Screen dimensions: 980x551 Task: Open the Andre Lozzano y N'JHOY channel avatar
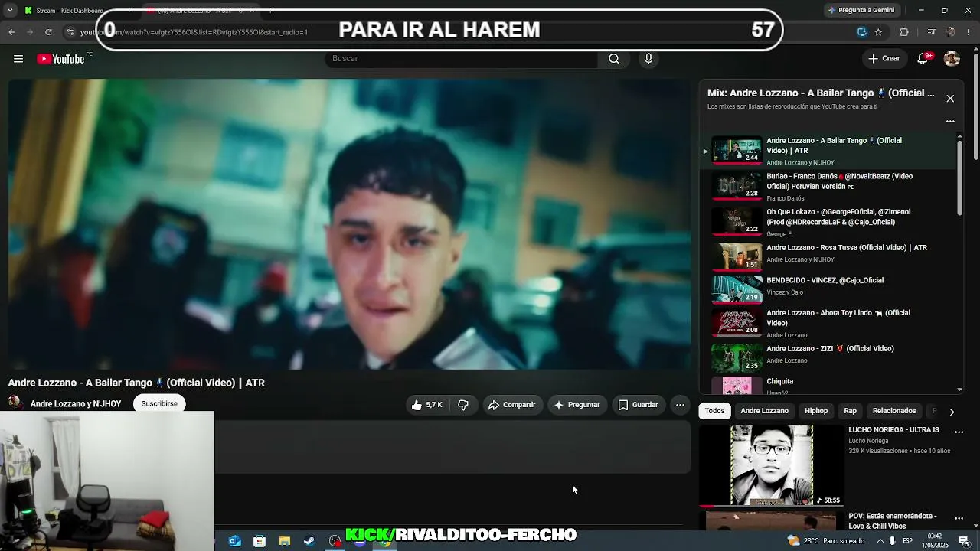[15, 403]
